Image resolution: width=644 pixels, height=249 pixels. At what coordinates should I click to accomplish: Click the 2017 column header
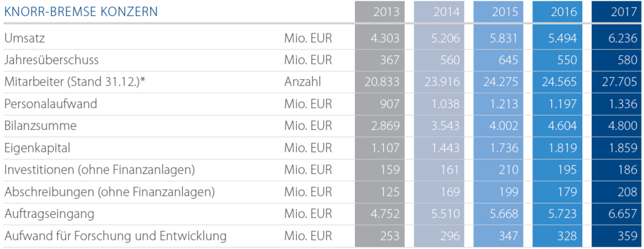pyautogui.click(x=624, y=12)
